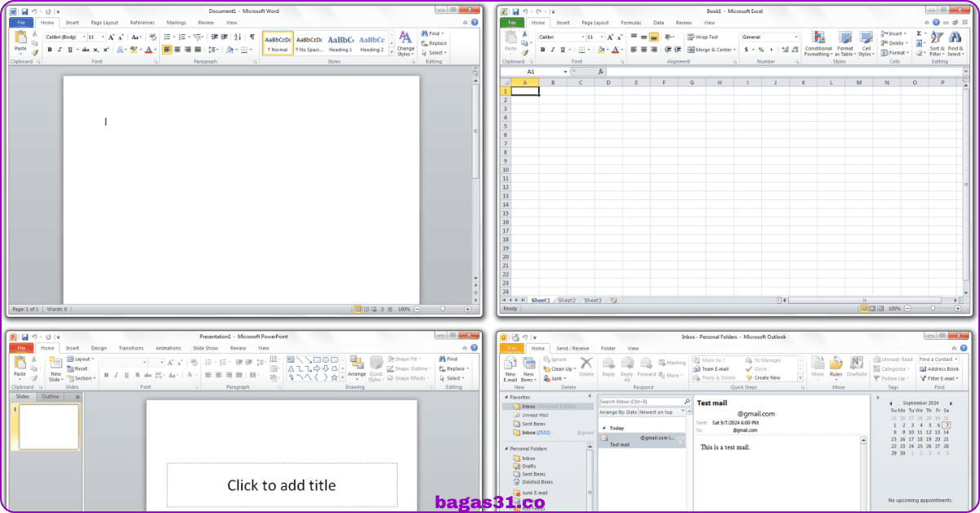Switch to Sheet2 tab in Excel
This screenshot has width=980, height=513.
click(566, 301)
